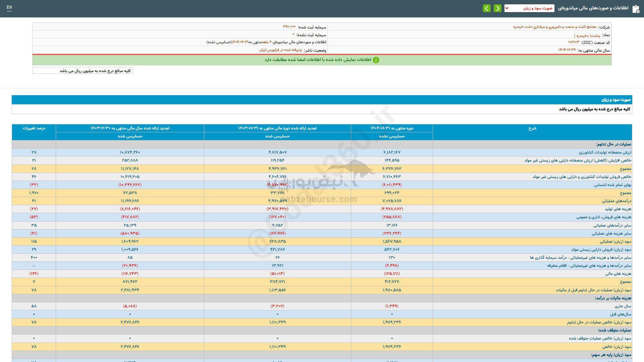Click the green verified information banner
Screen dimensions: 644x362
tap(322, 60)
